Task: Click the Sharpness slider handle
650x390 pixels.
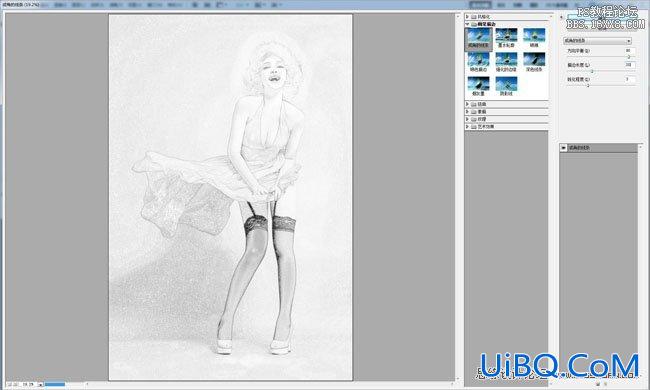Action: (x=588, y=85)
